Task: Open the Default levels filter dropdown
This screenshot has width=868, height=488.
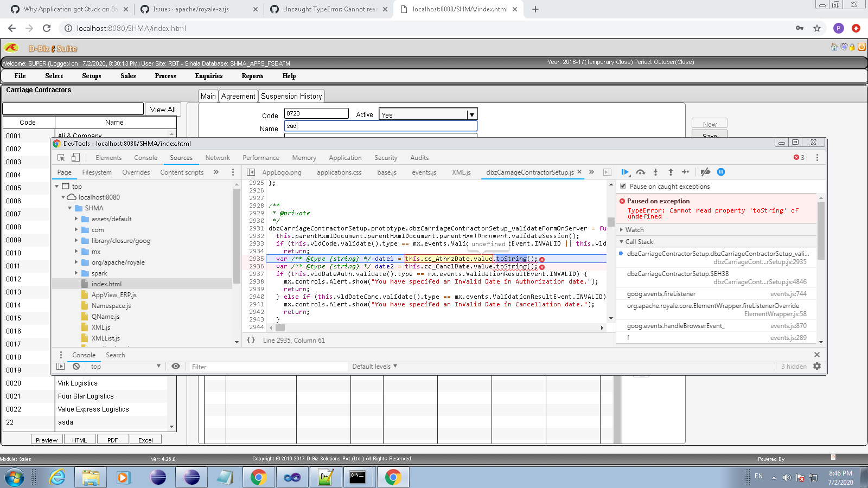Action: point(374,367)
